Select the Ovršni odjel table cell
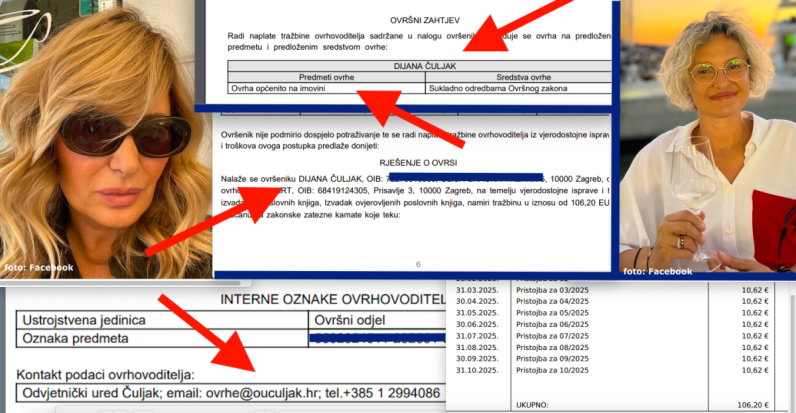Viewport: 796px width, 413px height. (377, 320)
